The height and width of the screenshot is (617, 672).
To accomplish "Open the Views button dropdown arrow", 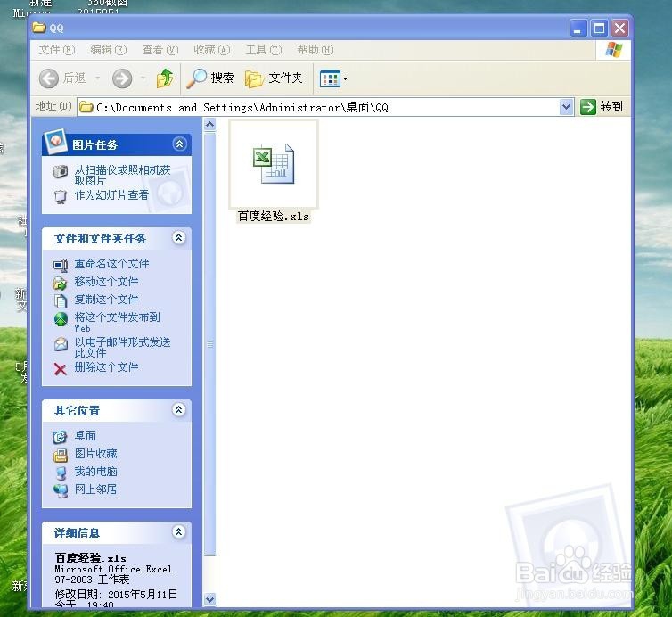I will [346, 78].
